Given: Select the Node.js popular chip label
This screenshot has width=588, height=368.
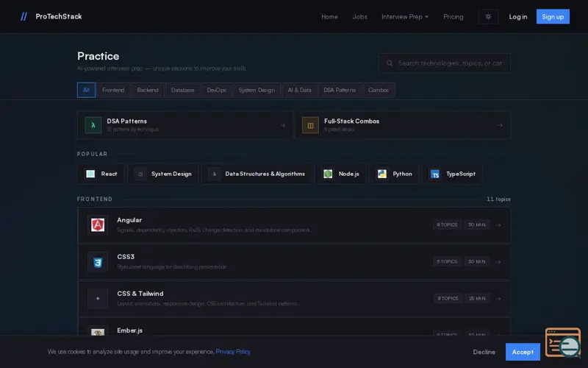Looking at the screenshot, I should pos(348,174).
